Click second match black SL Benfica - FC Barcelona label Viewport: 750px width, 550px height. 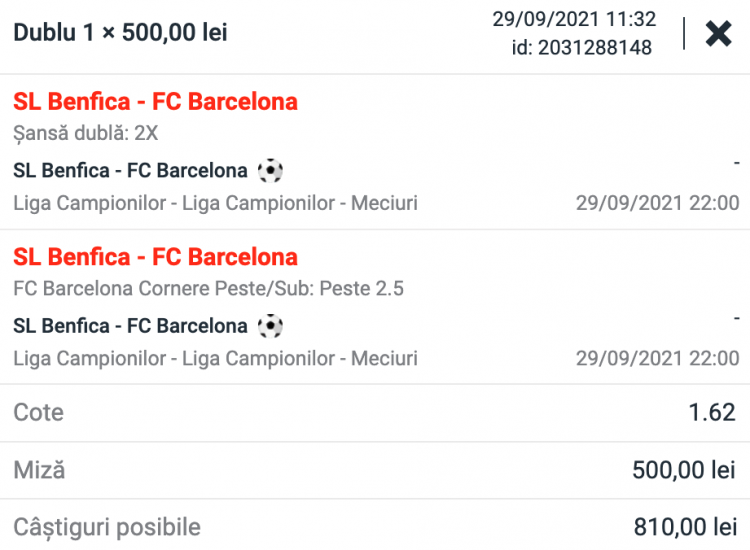(130, 326)
